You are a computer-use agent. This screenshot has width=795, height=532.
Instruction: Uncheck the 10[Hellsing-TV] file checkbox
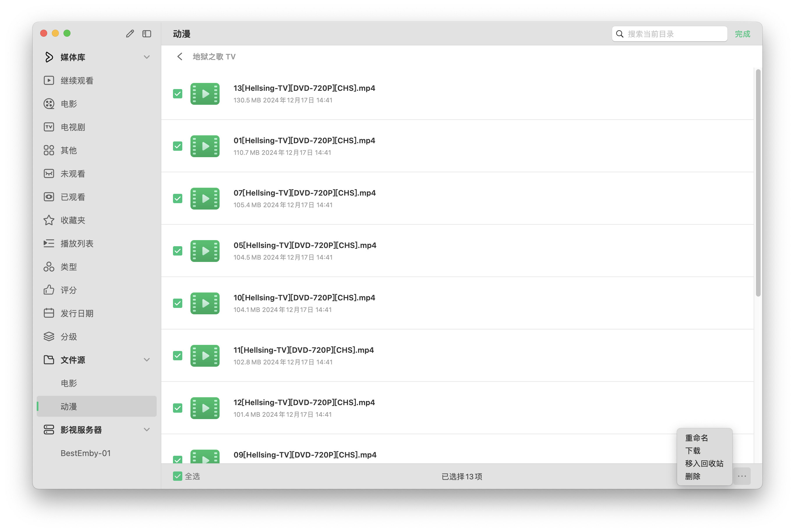coord(178,303)
